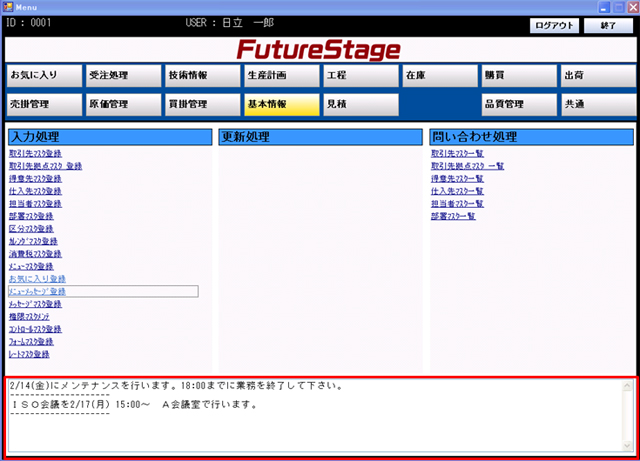Open the 見積 menu category
This screenshot has height=461, width=640.
pos(361,105)
